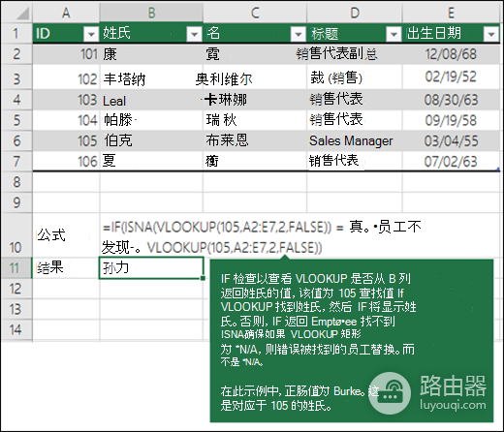Click cell with ID 106
Screen dimensions: 504x432
click(66, 162)
